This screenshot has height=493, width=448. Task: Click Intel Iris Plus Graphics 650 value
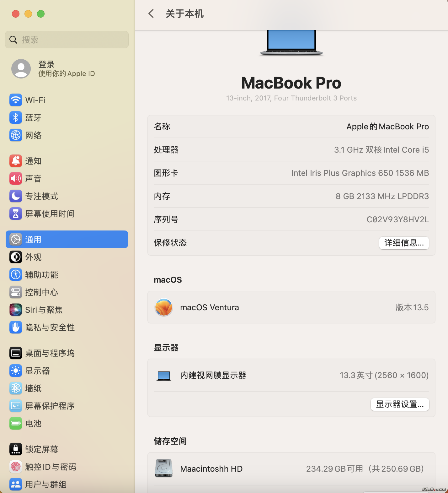pyautogui.click(x=360, y=173)
